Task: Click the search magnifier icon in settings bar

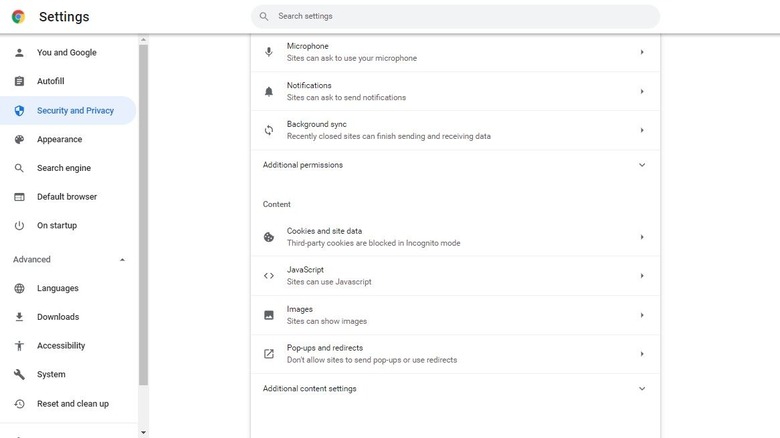Action: click(264, 16)
